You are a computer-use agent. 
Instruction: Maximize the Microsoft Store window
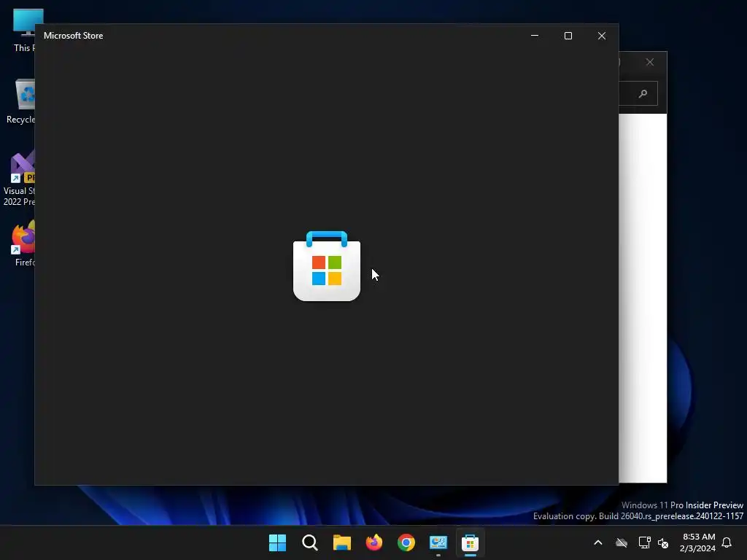coord(568,36)
